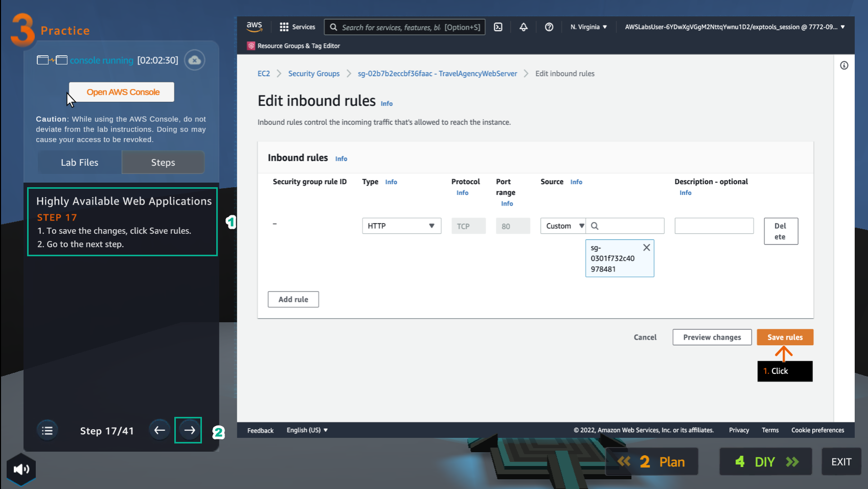Go to the previous step arrow
The height and width of the screenshot is (489, 868).
pos(159,430)
